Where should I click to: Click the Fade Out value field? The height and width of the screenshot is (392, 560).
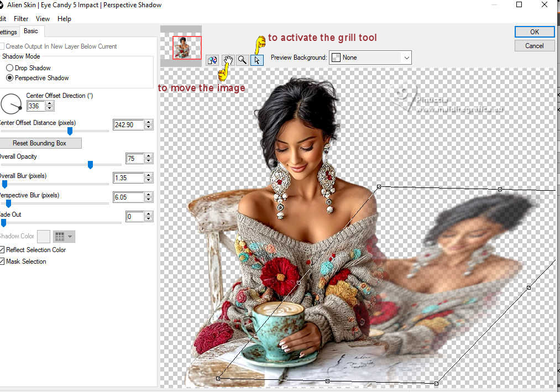pos(135,216)
